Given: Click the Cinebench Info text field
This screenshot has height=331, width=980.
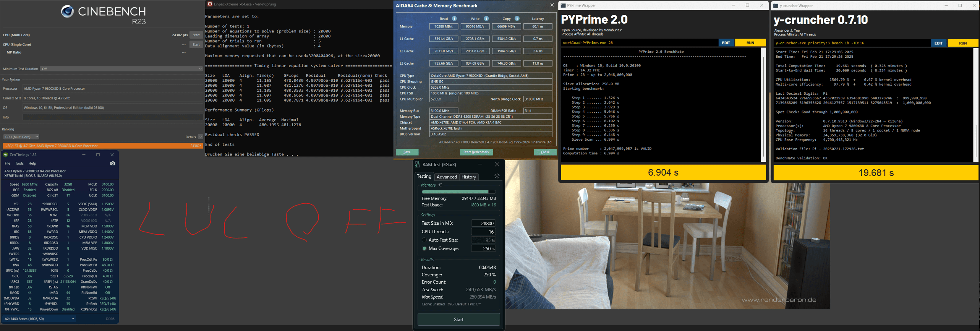Looking at the screenshot, I should (113, 117).
